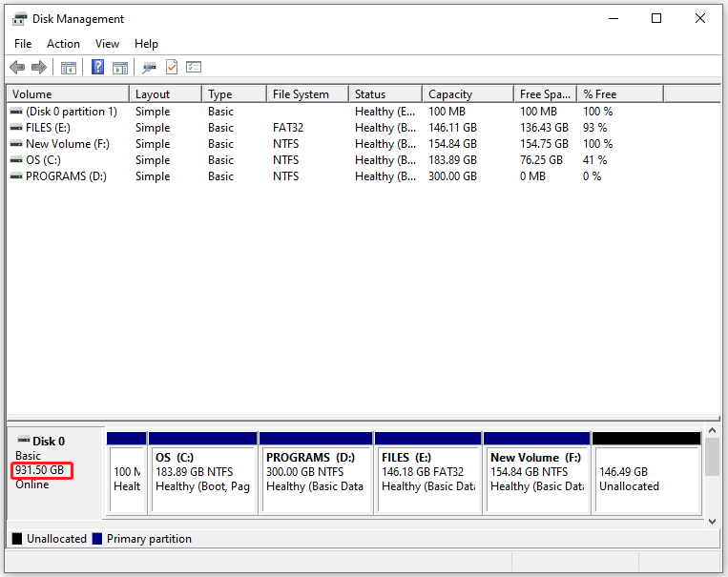This screenshot has width=728, height=577.
Task: Open the View menu
Action: pos(107,44)
